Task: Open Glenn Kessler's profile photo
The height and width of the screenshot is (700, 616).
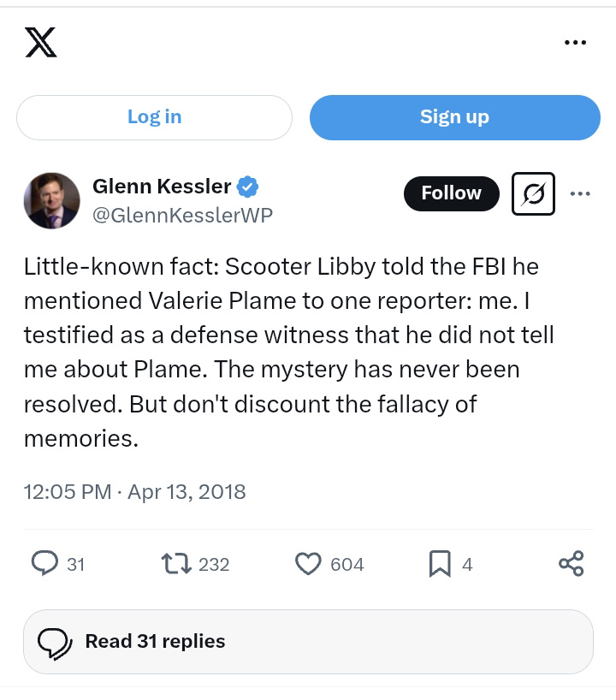Action: coord(51,201)
